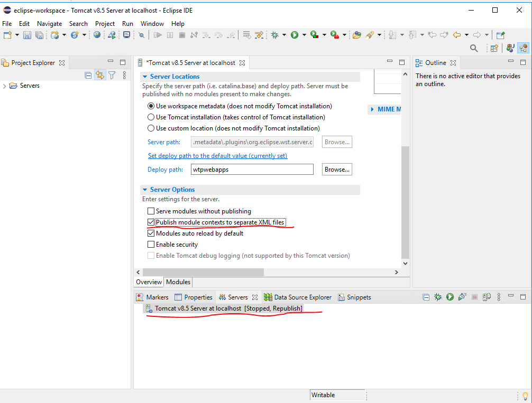Open the Window menu
Screen dimensions: 532x403
152,24
